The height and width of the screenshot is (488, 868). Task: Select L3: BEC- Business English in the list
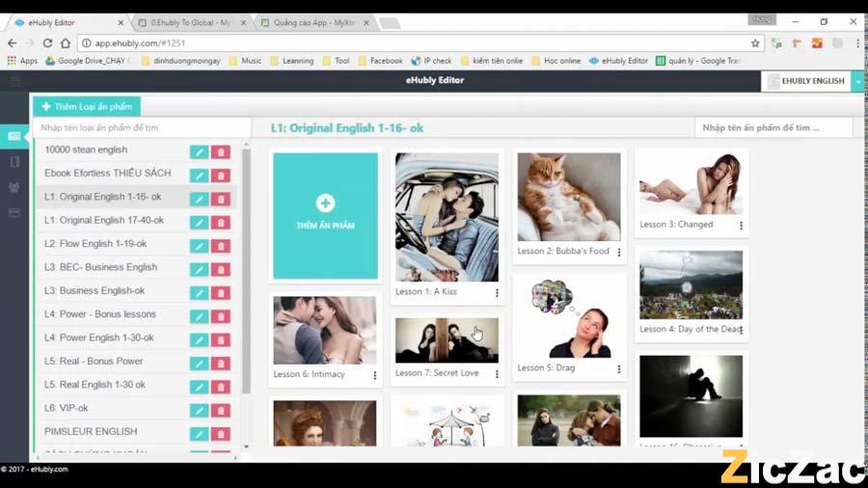point(100,267)
